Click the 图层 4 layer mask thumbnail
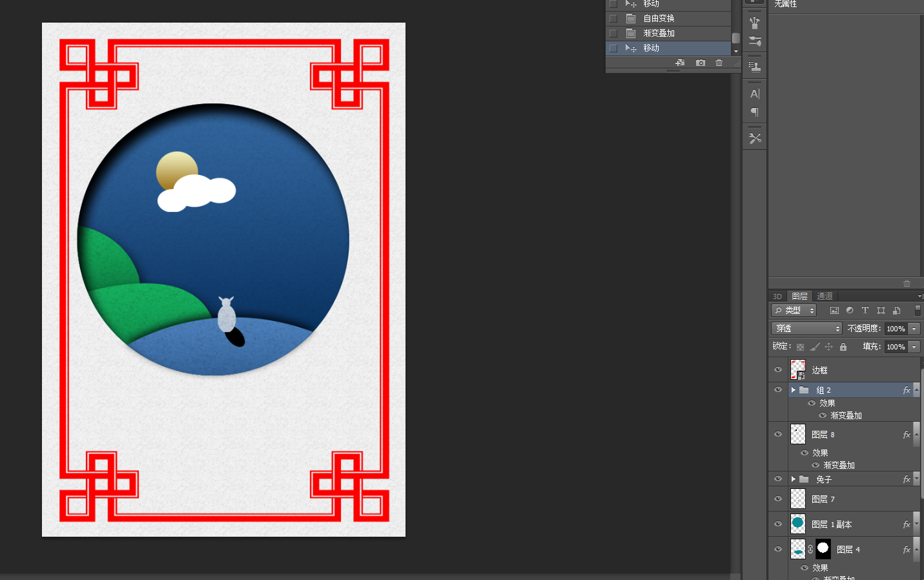The image size is (924, 580). coord(823,549)
